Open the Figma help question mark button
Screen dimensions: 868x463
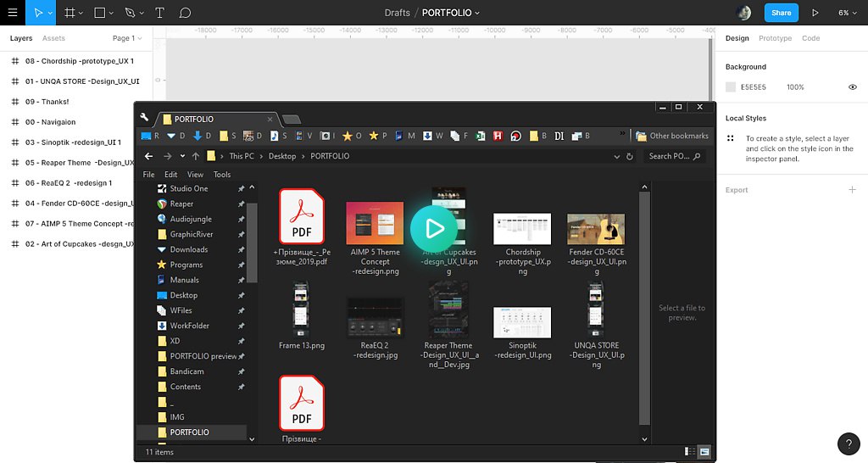pyautogui.click(x=849, y=443)
